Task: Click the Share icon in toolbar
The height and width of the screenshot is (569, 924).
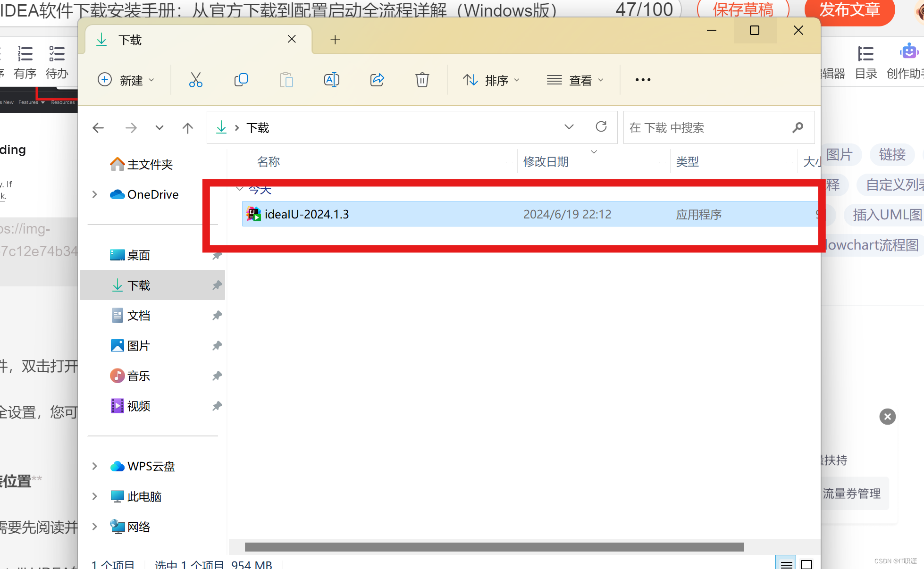Action: click(x=377, y=80)
